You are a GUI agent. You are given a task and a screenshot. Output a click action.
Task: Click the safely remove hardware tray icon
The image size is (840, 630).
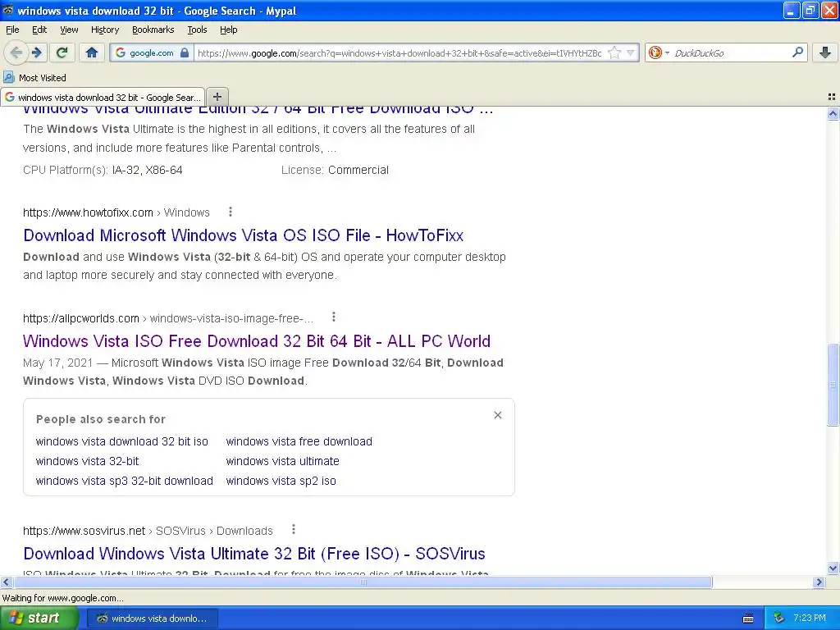pos(778,619)
